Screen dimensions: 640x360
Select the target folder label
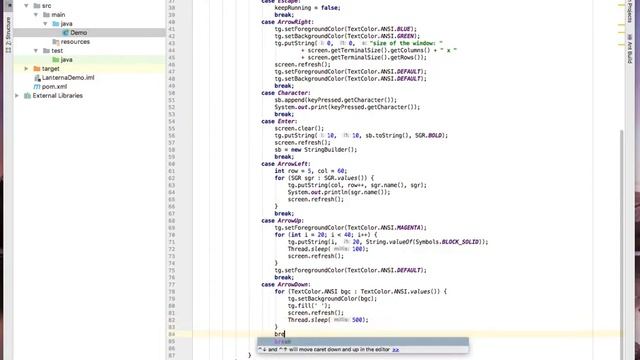click(x=51, y=69)
